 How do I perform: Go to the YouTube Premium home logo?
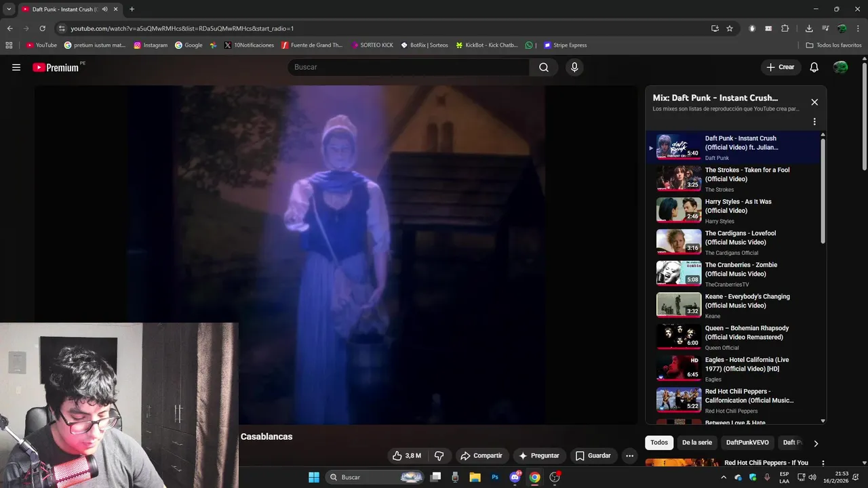(x=56, y=67)
